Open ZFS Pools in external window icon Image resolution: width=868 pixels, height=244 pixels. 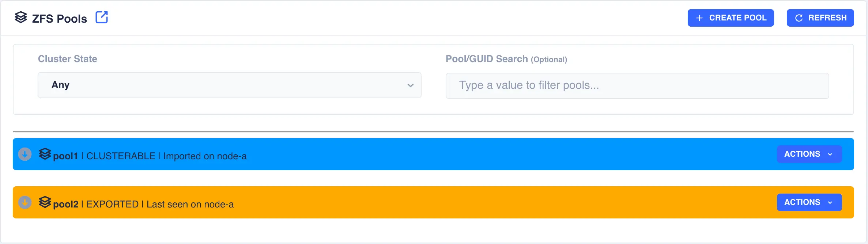[x=102, y=17]
